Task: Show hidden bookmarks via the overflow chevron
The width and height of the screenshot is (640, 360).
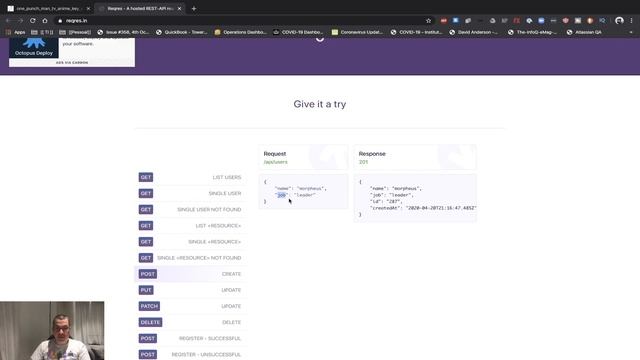Action: (631, 32)
